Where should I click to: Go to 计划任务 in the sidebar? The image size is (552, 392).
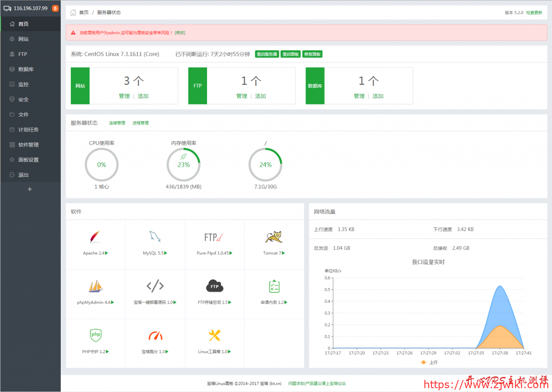pos(28,130)
